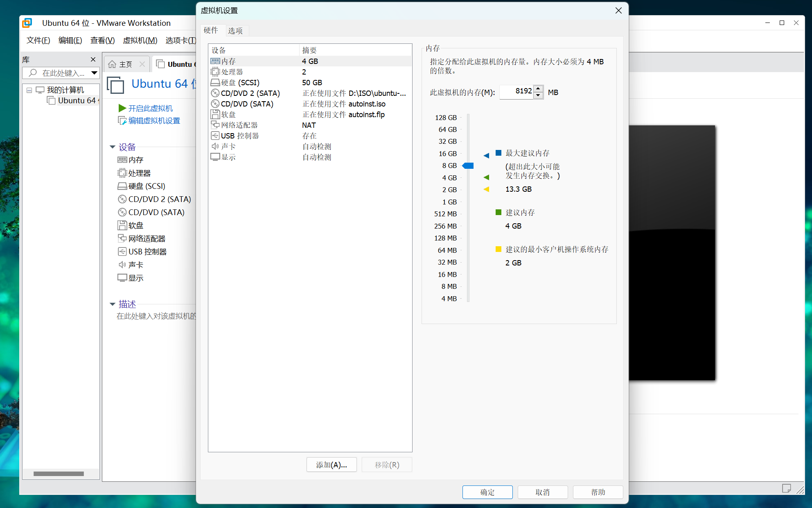Close the 库 library panel

coord(93,59)
